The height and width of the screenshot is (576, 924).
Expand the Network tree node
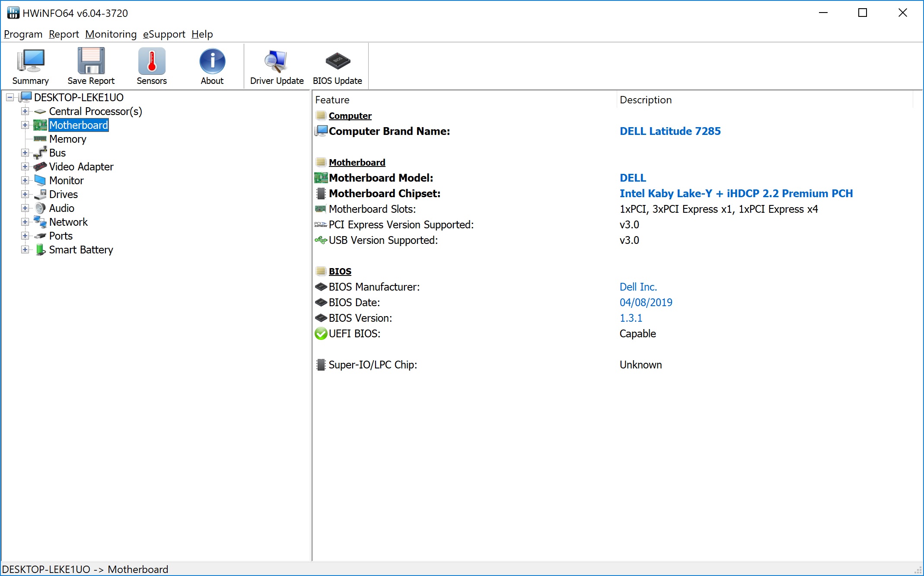click(x=25, y=222)
